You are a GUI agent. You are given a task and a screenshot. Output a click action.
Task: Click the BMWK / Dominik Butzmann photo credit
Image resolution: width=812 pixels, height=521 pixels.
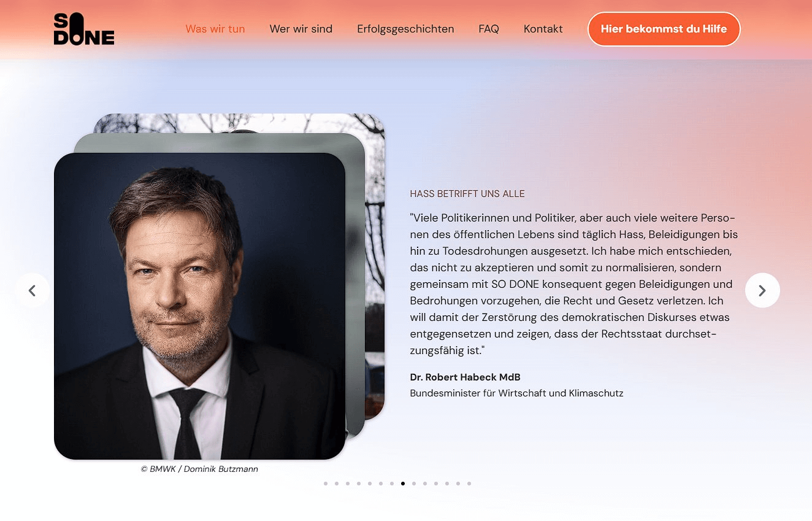199,469
